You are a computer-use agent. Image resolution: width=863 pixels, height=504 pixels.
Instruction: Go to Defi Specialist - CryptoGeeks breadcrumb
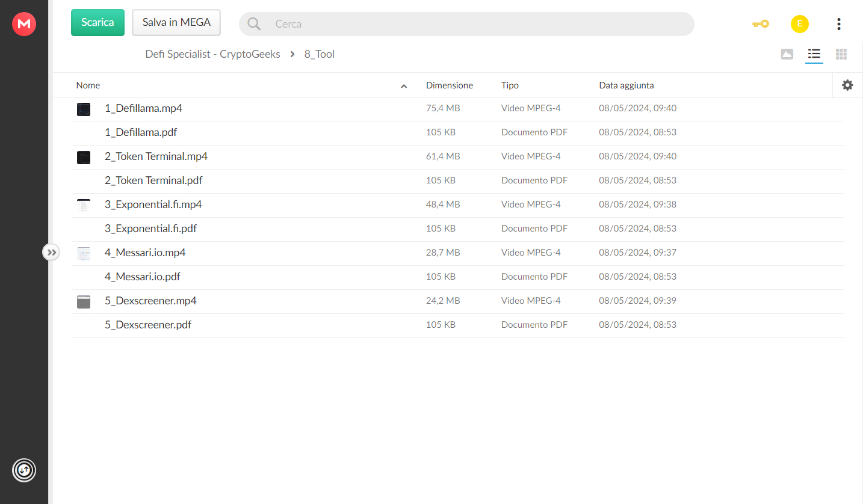point(212,54)
